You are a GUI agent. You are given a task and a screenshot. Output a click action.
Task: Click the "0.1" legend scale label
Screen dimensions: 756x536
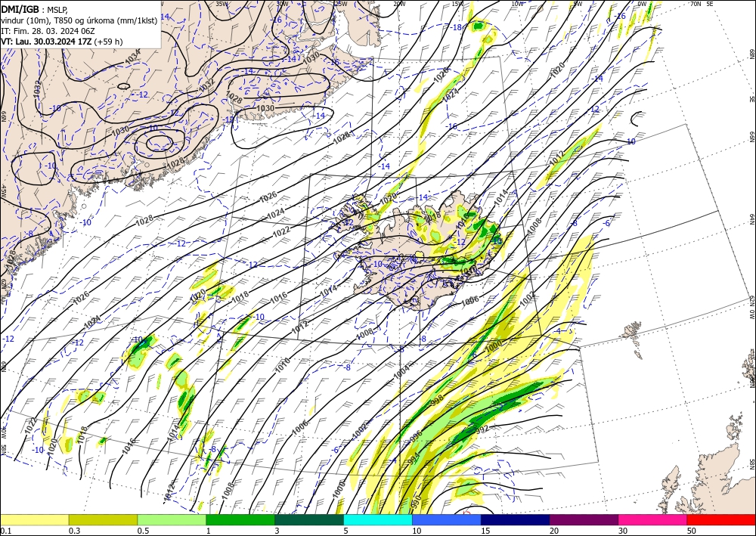click(x=6, y=531)
